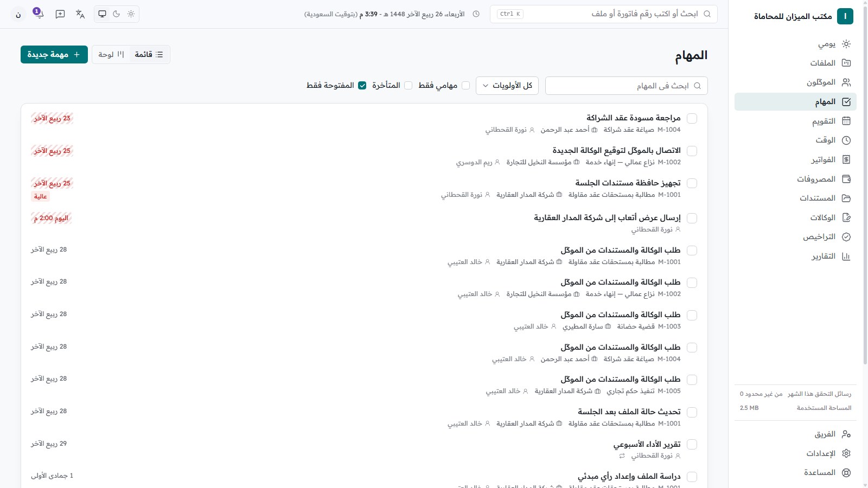Image resolution: width=868 pixels, height=488 pixels.
Task: Focus the البحث في المهام search field
Action: pos(626,86)
